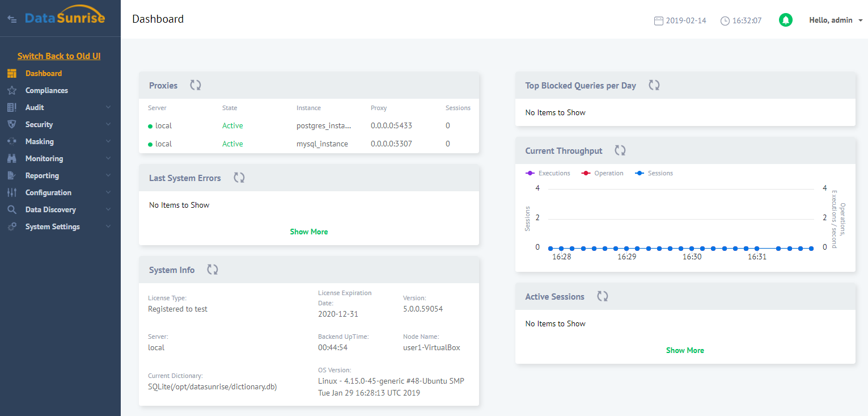Refresh the Active Sessions panel
This screenshot has height=416, width=868.
(603, 296)
